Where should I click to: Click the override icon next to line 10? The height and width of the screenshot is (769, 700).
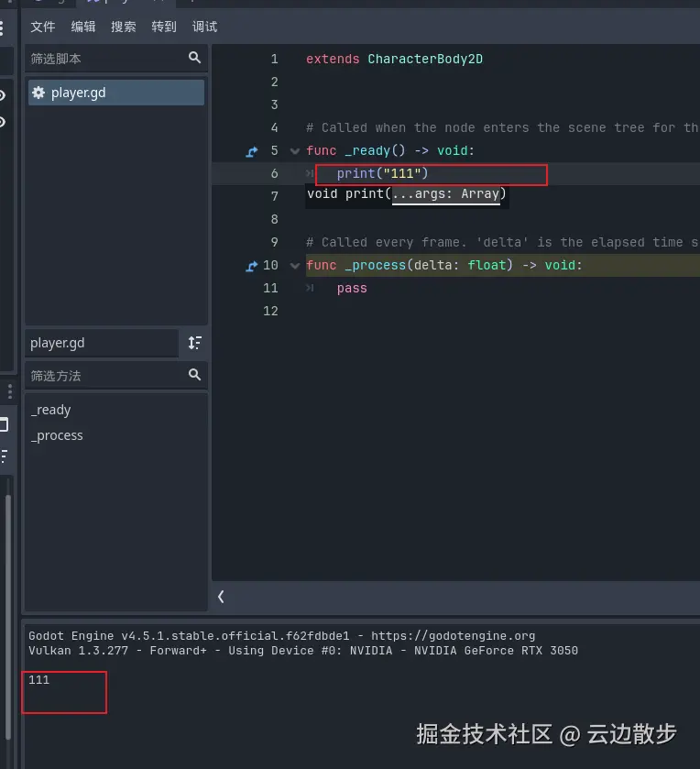tap(251, 267)
